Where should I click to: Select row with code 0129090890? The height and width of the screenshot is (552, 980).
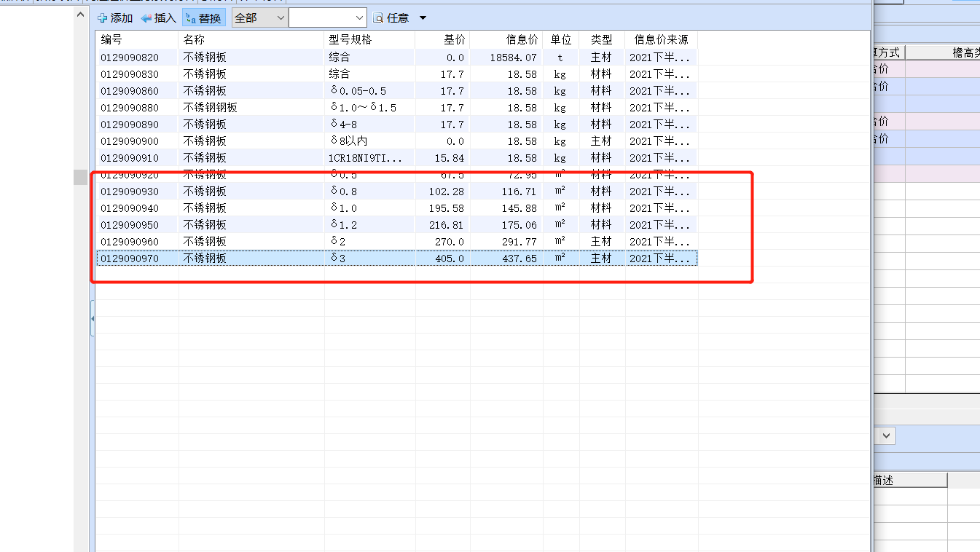point(397,125)
